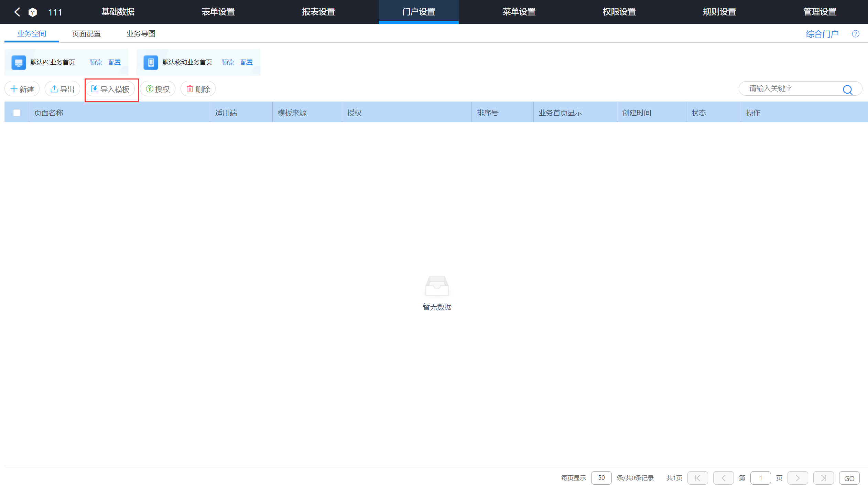Click the 删除 button
This screenshot has height=486, width=868.
coord(198,89)
